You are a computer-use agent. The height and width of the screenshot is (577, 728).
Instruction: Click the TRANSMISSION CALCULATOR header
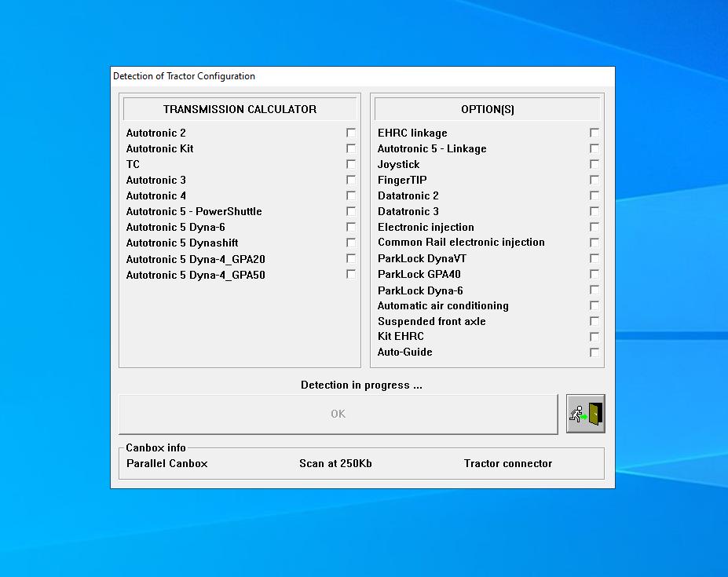pyautogui.click(x=240, y=109)
